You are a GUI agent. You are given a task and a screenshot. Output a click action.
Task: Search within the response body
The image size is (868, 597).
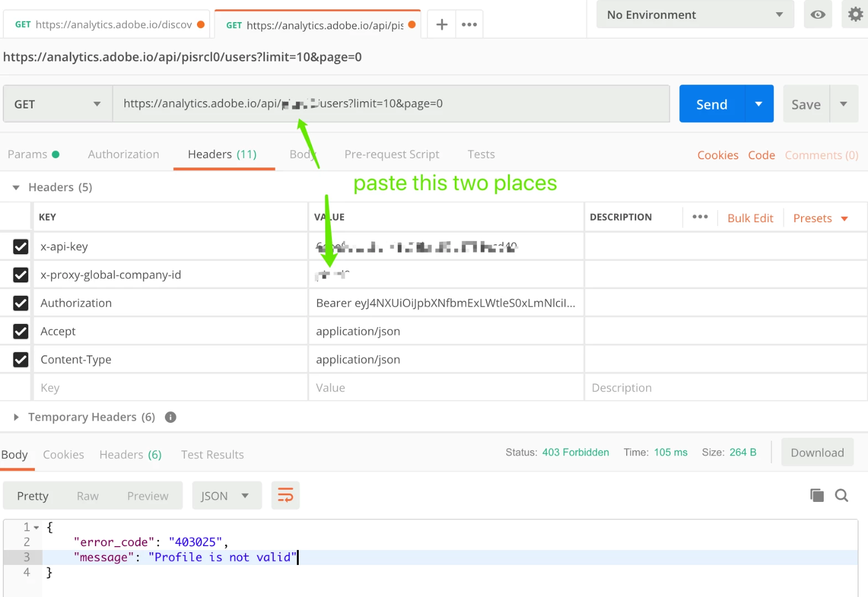click(841, 495)
